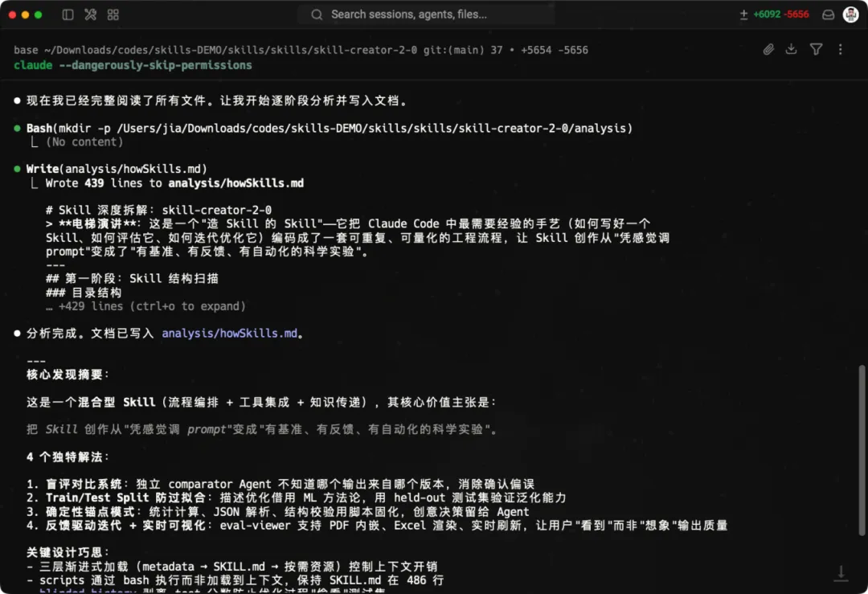Click the working directory path in header
The height and width of the screenshot is (594, 868).
pos(231,50)
